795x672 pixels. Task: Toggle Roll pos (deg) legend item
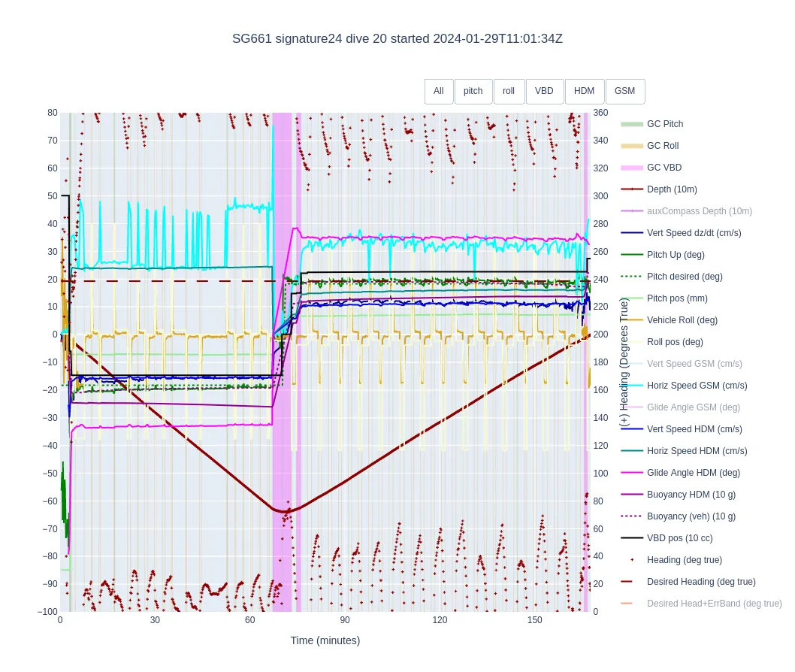pyautogui.click(x=662, y=342)
